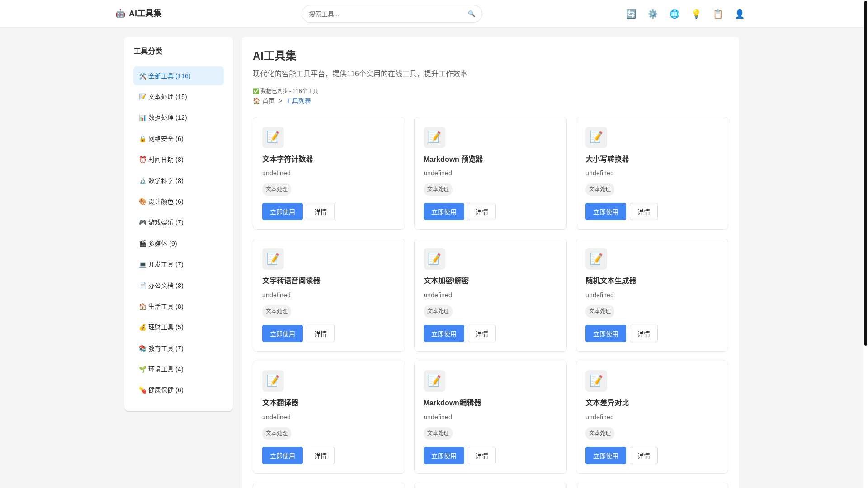
Task: Select 多媒体 (9) category
Action: [x=179, y=244]
